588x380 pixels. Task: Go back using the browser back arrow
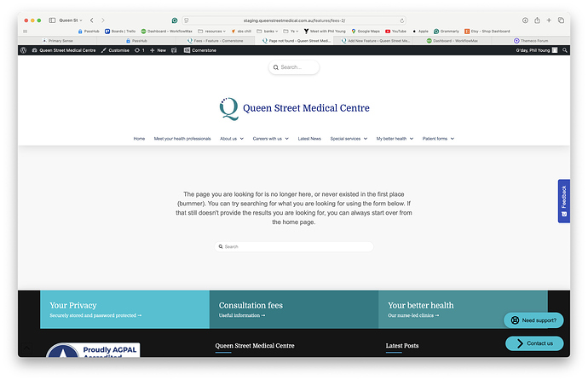pyautogui.click(x=92, y=20)
